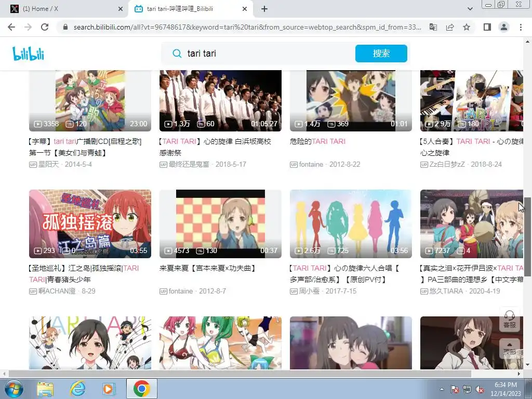
Task: Reload the page with the refresh icon
Action: pos(45,27)
